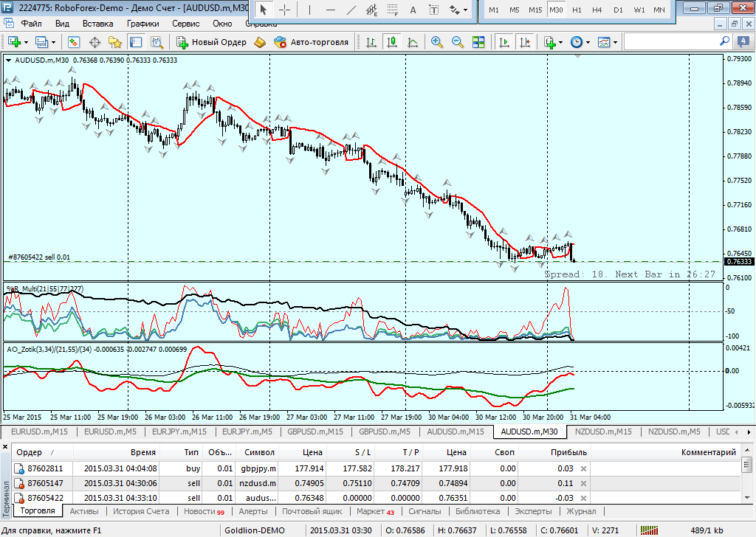Select order row 87605147
The width and height of the screenshot is (756, 537).
[376, 483]
